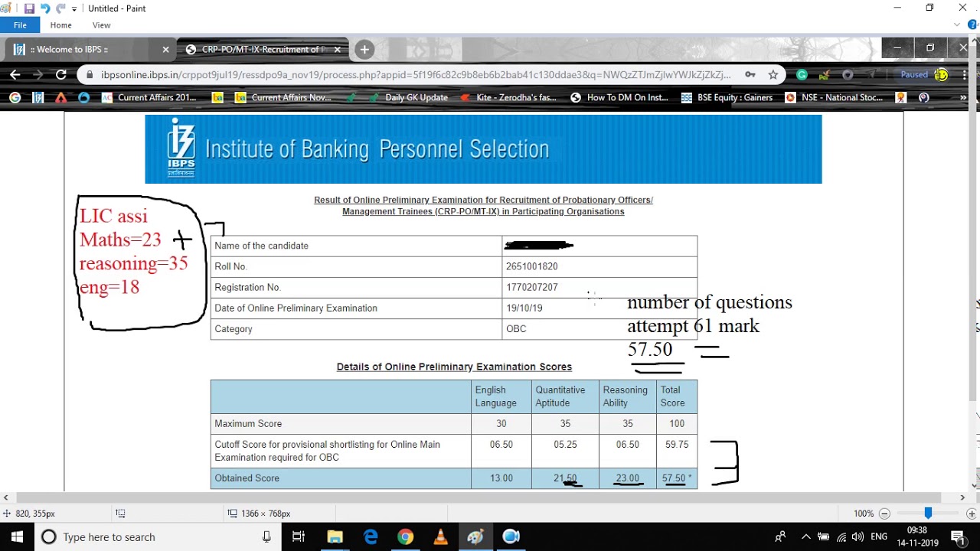The width and height of the screenshot is (980, 551).
Task: Open Microsoft Edge from the taskbar
Action: pos(371,537)
